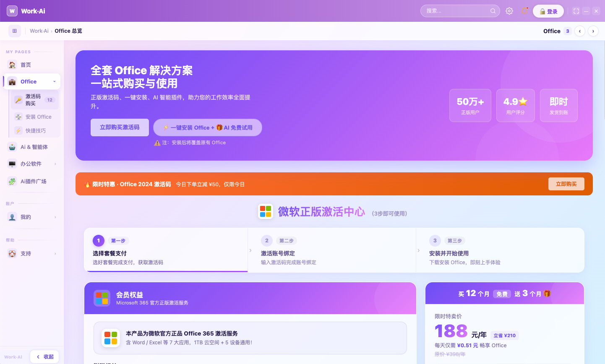Expand the 办公软件 submenu arrow
Viewport: 605px width, 364px height.
click(55, 164)
